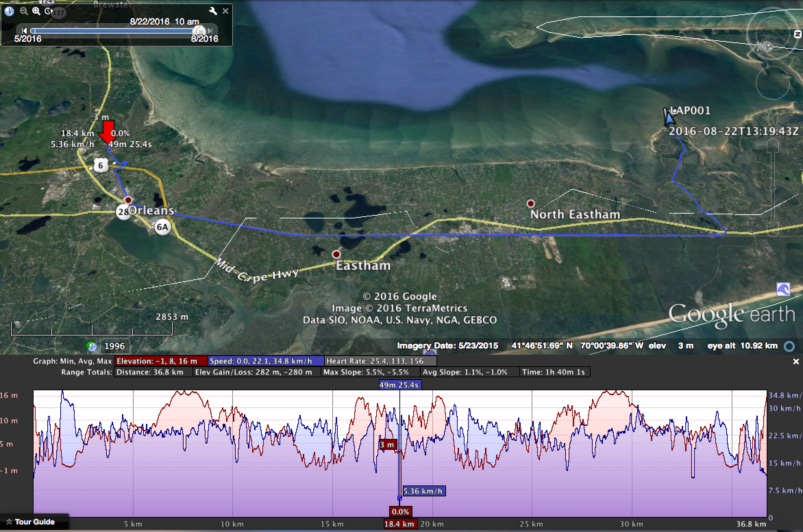Click the blue time slider clock icon
Image resolution: width=803 pixels, height=532 pixels.
click(x=9, y=11)
